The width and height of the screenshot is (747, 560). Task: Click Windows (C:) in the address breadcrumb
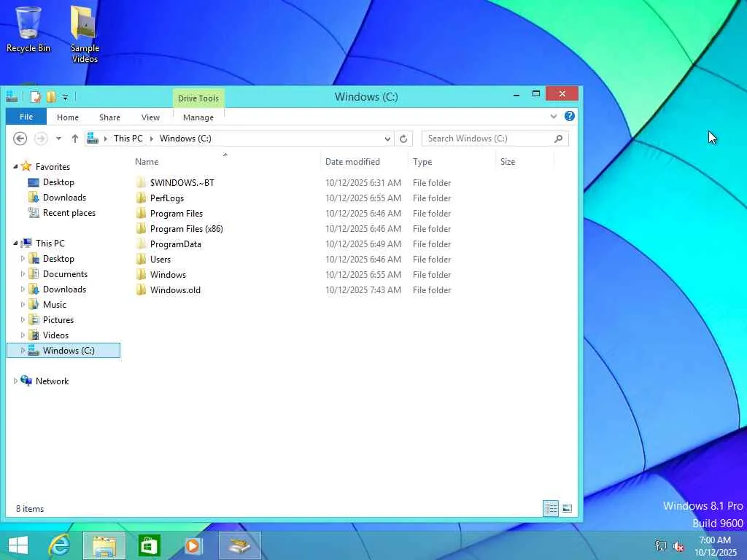click(x=185, y=139)
